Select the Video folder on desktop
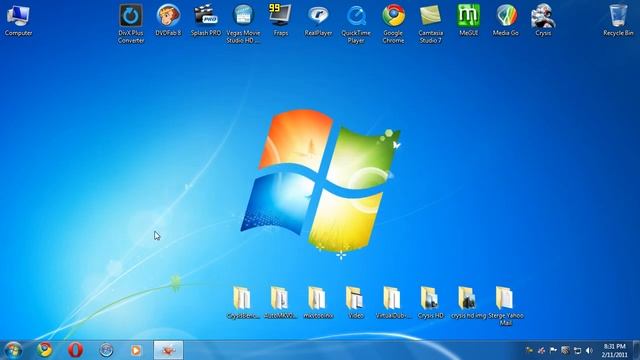Viewport: 640px width, 360px height. point(356,302)
